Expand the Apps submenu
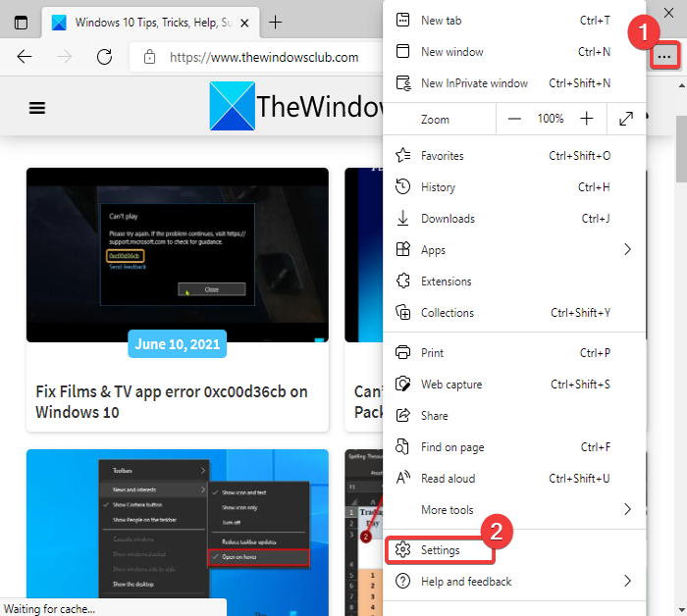 click(626, 250)
